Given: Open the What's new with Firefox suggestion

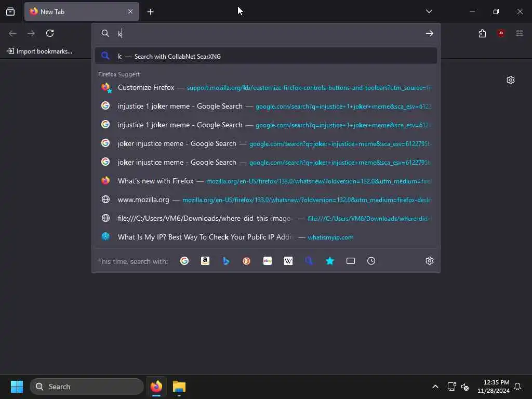Looking at the screenshot, I should [266, 181].
